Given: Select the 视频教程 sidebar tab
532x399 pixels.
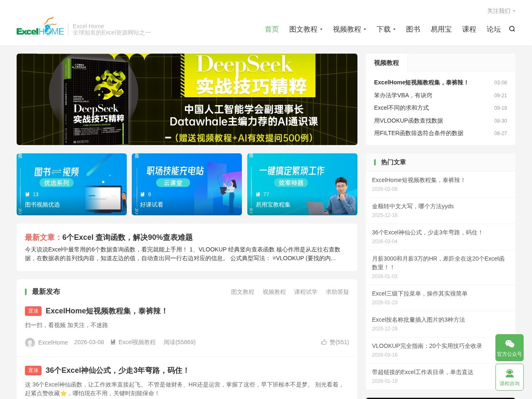Looking at the screenshot, I should (387, 63).
